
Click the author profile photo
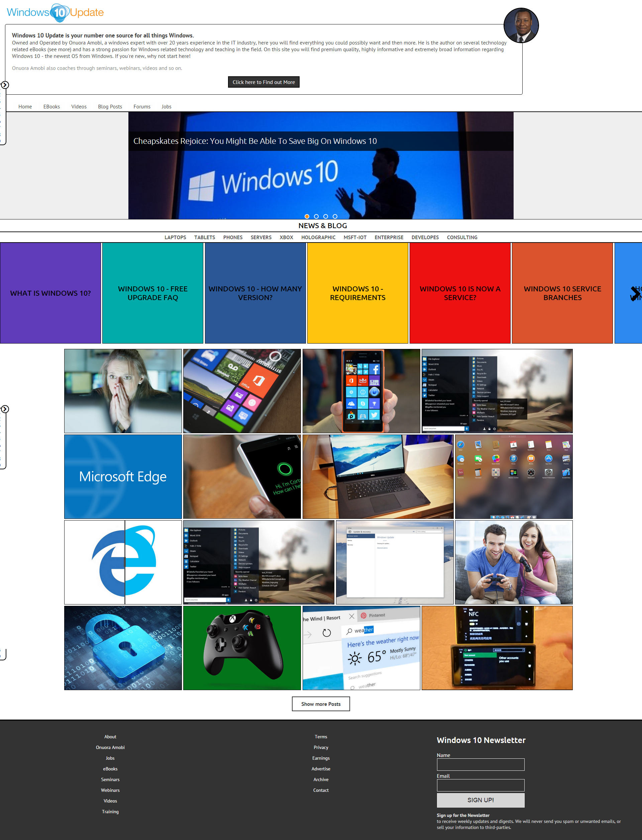(x=521, y=25)
